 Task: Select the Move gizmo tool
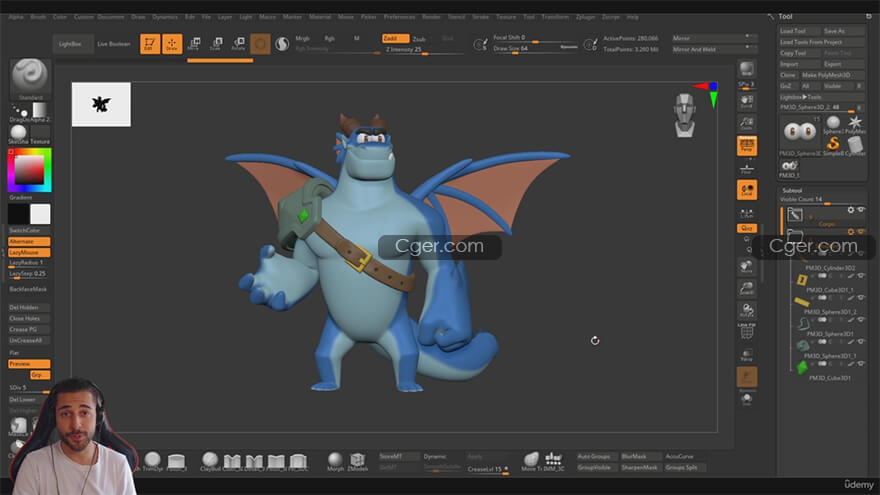(x=194, y=44)
